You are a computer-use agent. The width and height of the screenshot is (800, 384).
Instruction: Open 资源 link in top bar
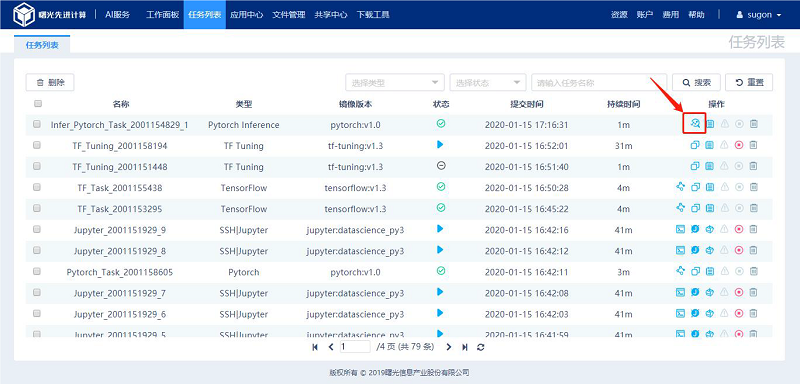(x=619, y=15)
